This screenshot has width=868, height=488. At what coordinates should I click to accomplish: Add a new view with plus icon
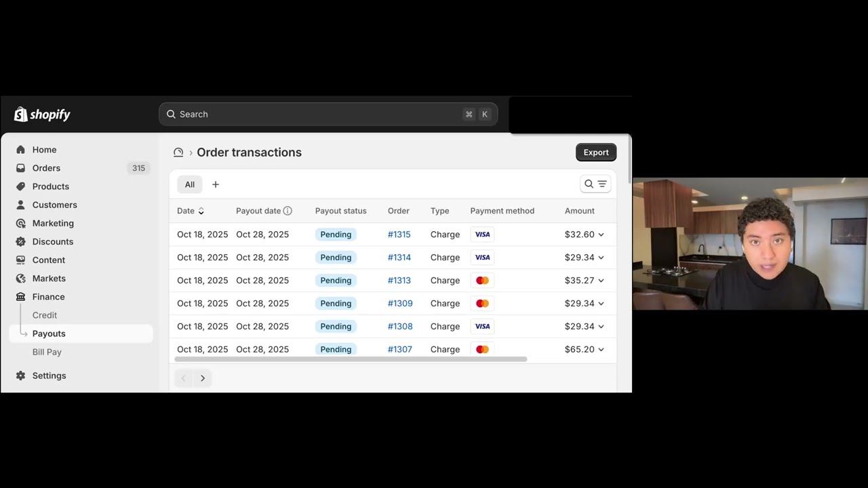[216, 184]
